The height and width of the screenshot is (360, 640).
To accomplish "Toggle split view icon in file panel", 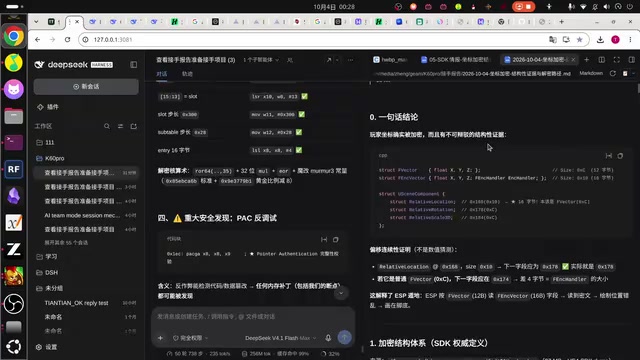I will 602,60.
